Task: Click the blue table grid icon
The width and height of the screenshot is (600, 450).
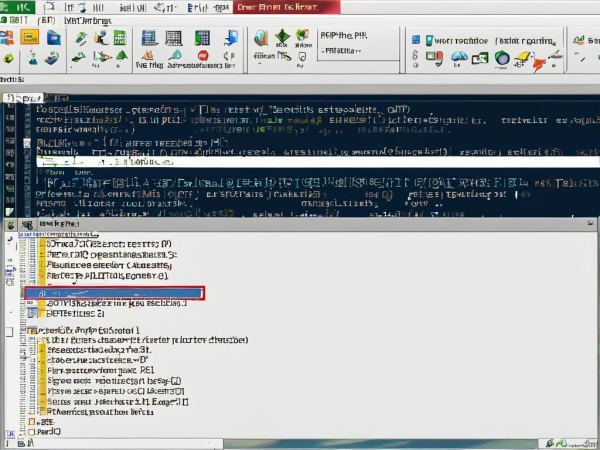Action: pyautogui.click(x=149, y=38)
